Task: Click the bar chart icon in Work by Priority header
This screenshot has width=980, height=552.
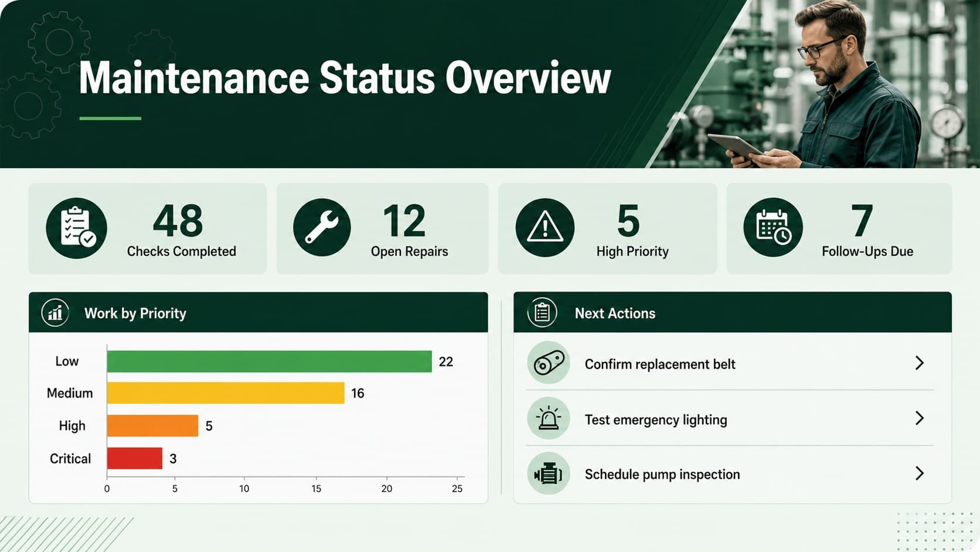Action: pos(55,313)
